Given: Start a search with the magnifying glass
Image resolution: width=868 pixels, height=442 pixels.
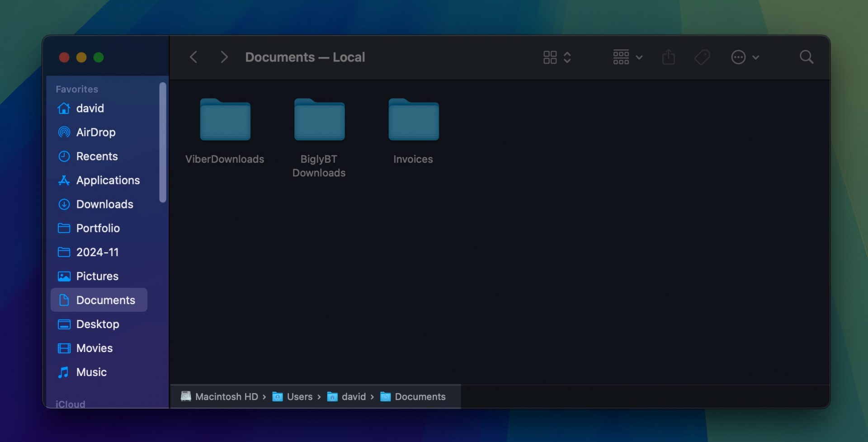Looking at the screenshot, I should 806,57.
